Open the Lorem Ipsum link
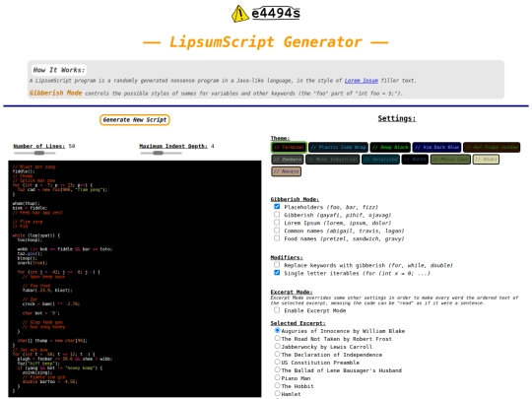This screenshot has width=532, height=399. [x=361, y=81]
